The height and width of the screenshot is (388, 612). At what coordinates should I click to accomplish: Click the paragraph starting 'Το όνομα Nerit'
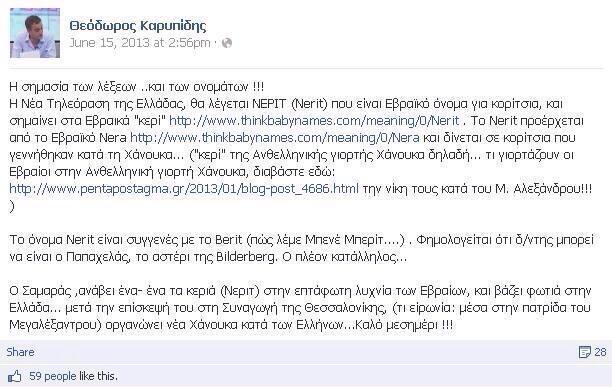click(301, 248)
